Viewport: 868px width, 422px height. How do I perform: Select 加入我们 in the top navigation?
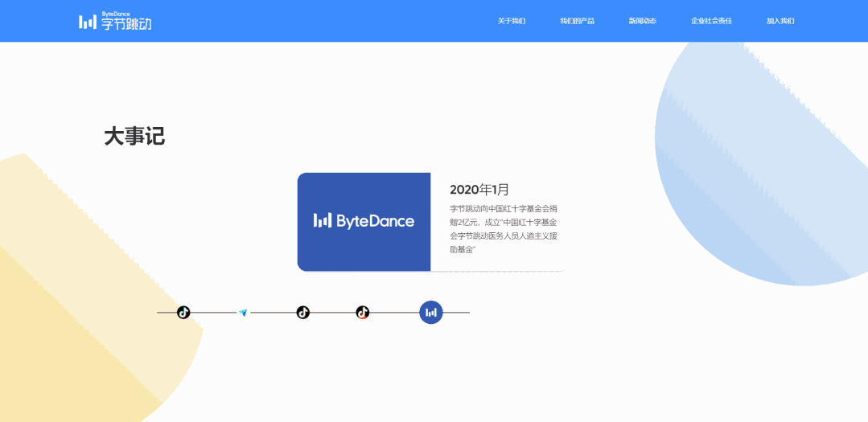tap(780, 21)
